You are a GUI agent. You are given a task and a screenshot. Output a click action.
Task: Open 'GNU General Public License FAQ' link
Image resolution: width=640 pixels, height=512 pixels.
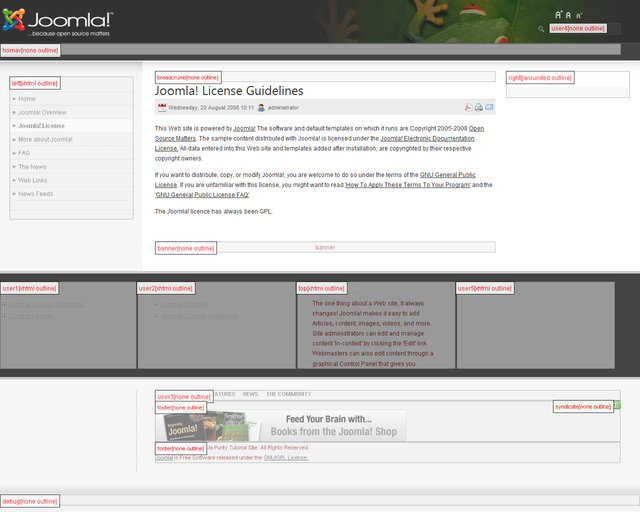[202, 195]
